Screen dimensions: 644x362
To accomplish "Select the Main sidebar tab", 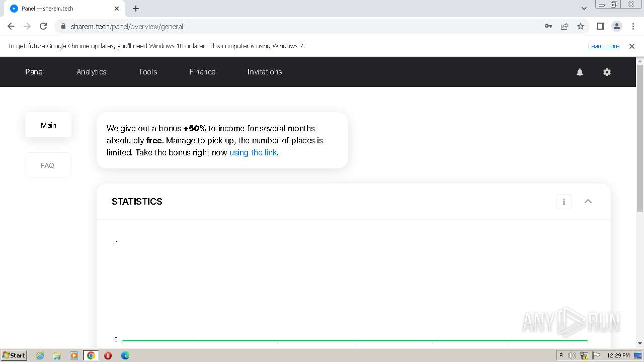I will (x=48, y=125).
